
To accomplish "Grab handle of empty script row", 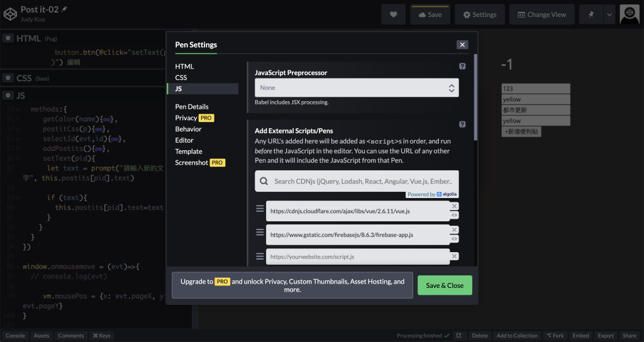I will (260, 256).
